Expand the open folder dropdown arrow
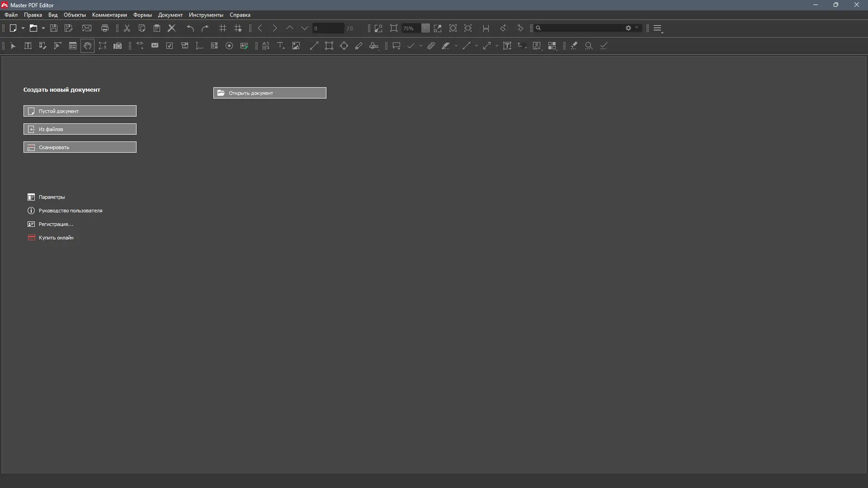The image size is (868, 488). [x=43, y=28]
